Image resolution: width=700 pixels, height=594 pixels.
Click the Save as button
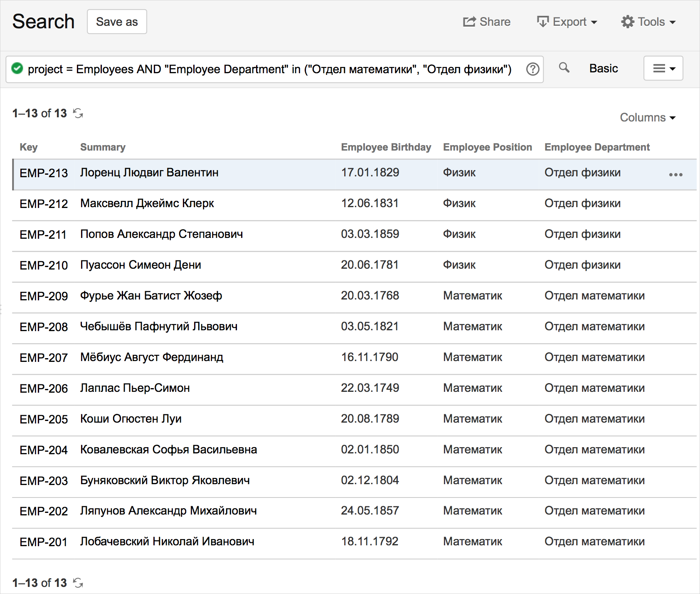coord(117,22)
